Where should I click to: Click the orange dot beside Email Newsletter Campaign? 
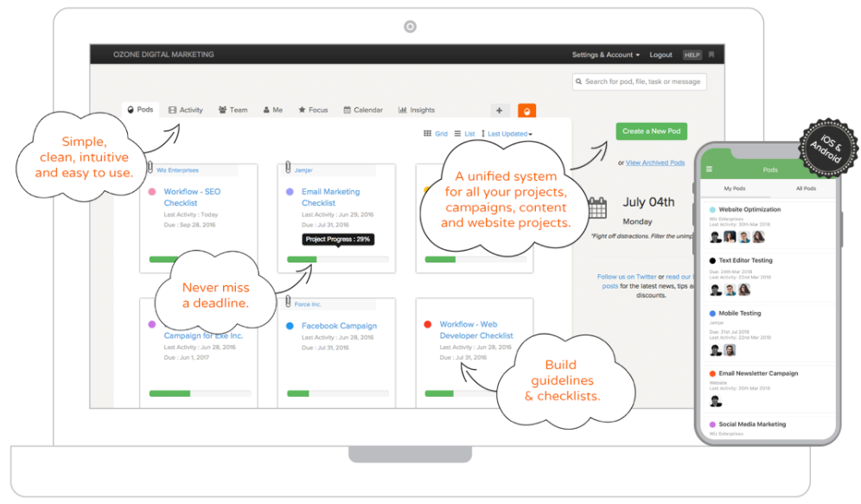tap(712, 373)
